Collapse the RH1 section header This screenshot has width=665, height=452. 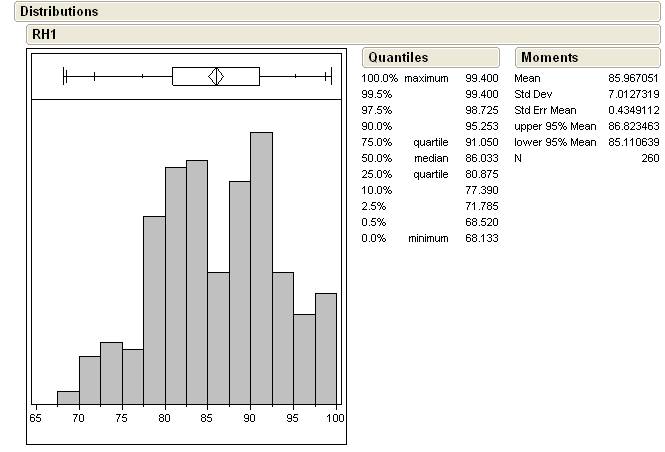point(42,33)
